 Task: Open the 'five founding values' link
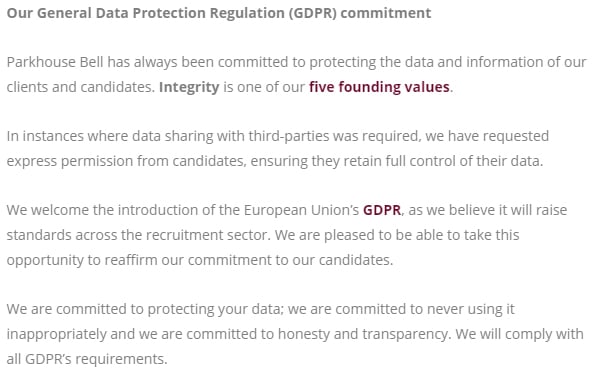379,87
